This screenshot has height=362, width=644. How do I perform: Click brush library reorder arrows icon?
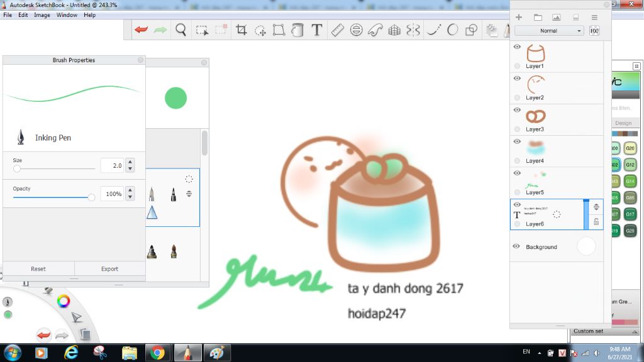pyautogui.click(x=189, y=194)
